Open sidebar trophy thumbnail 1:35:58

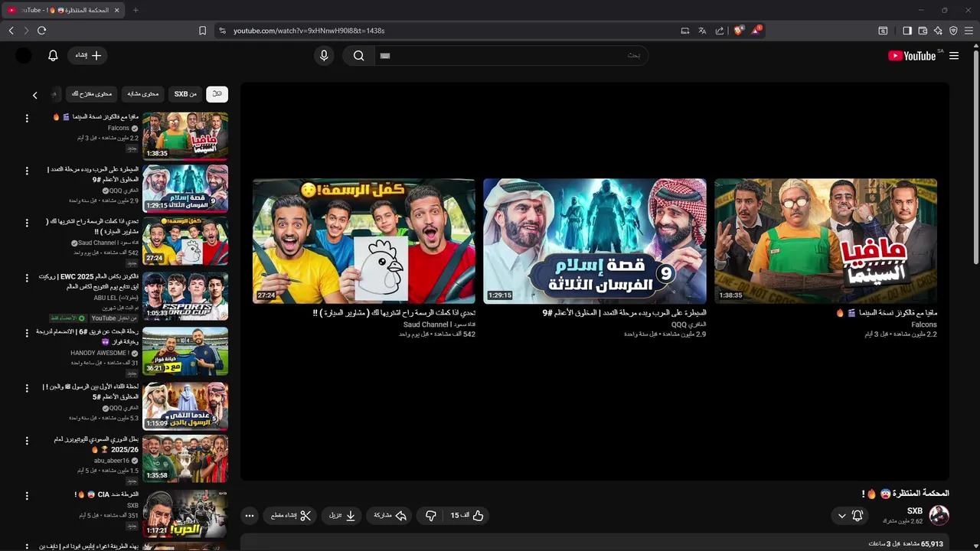click(x=185, y=459)
